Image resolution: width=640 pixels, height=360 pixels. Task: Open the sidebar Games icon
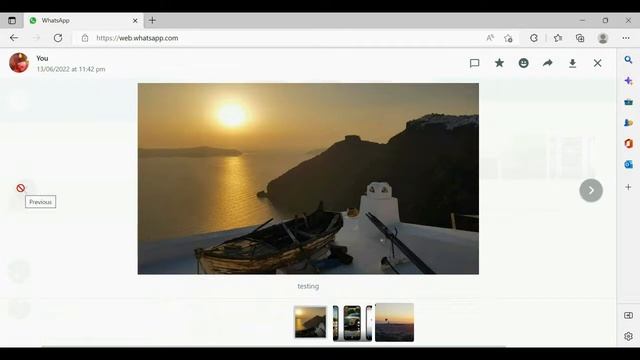[x=629, y=122]
